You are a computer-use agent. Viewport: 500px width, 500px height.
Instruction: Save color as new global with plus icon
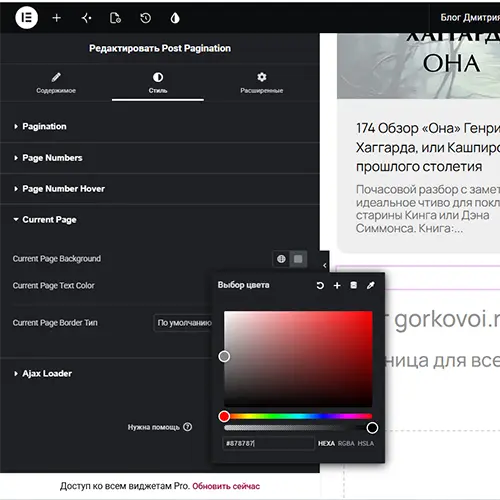pos(337,285)
